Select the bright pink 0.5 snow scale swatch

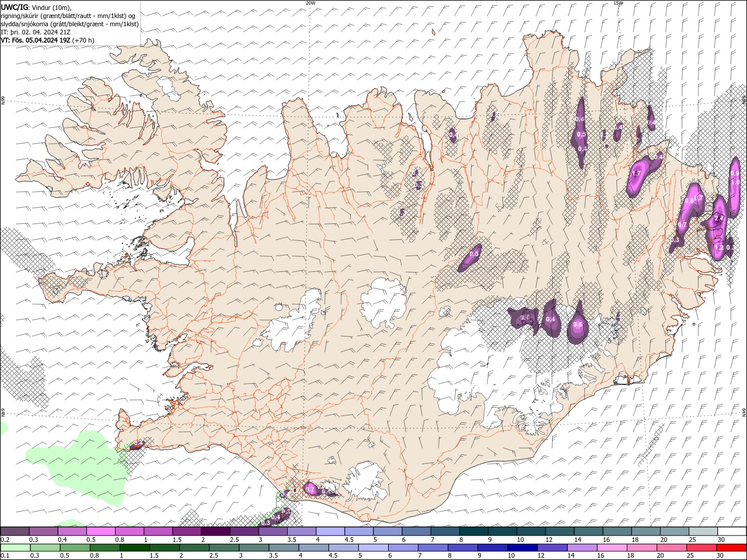[x=100, y=531]
